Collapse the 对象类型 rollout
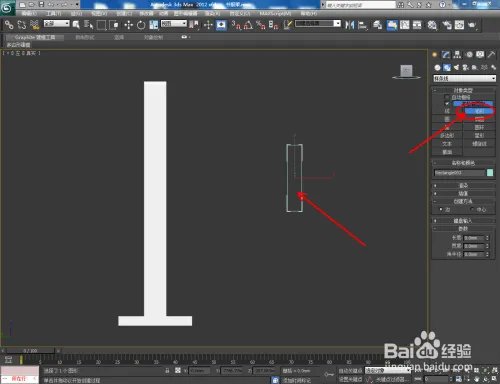Screen dimensions: 500x384 [464, 90]
